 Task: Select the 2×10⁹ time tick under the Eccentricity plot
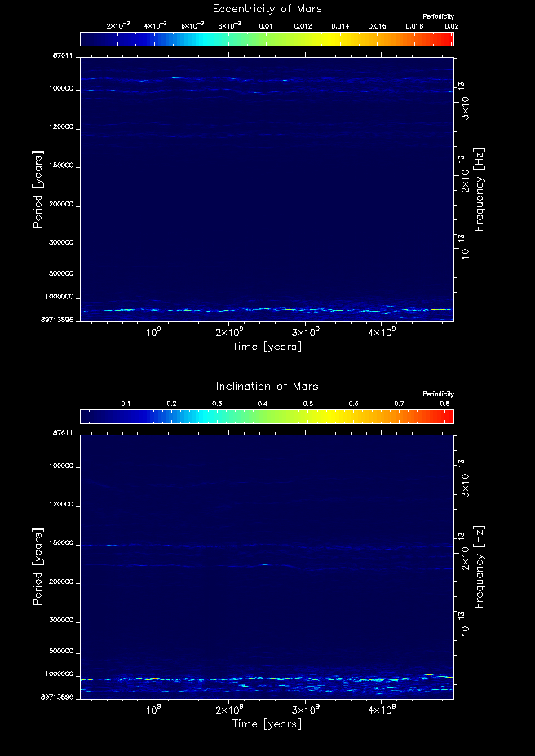[229, 333]
